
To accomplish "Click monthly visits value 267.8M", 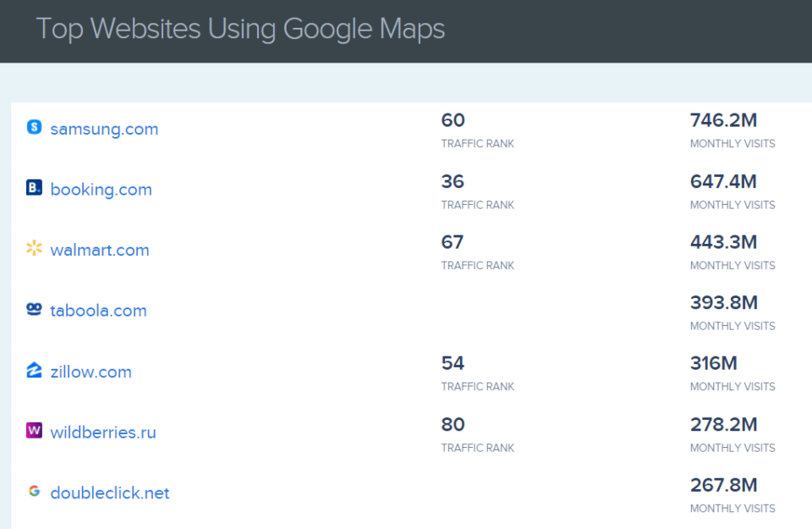I will pyautogui.click(x=723, y=485).
